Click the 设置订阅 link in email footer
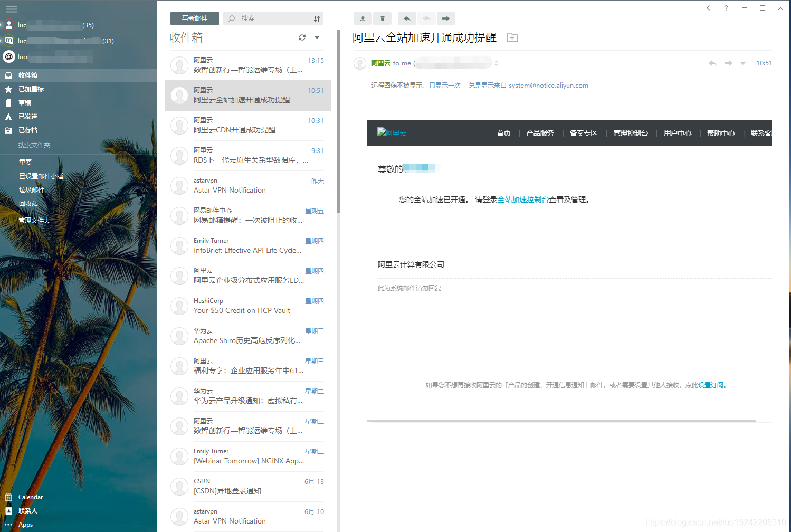Image resolution: width=791 pixels, height=532 pixels. 712,385
